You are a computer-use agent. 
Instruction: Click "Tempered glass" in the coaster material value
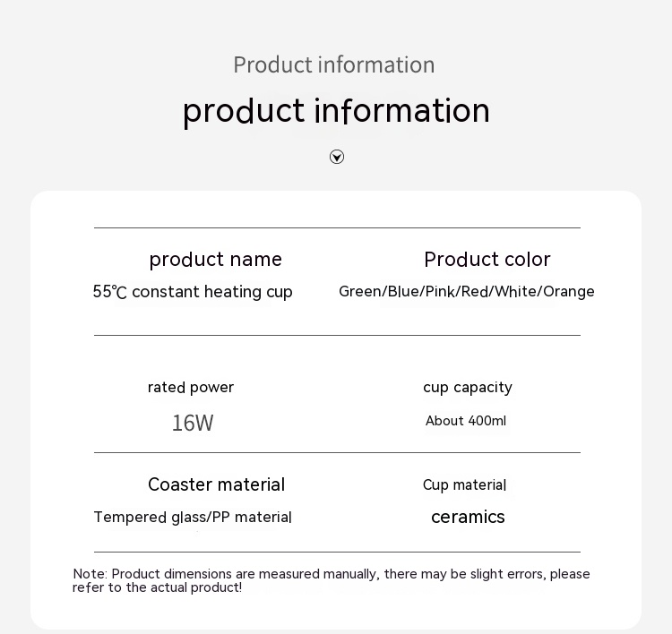pos(142,518)
